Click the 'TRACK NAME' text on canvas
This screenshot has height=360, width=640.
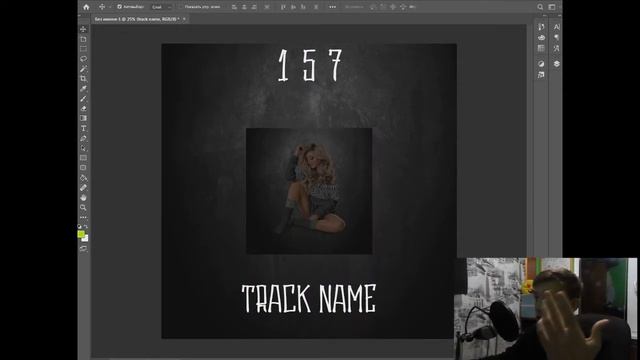point(309,299)
